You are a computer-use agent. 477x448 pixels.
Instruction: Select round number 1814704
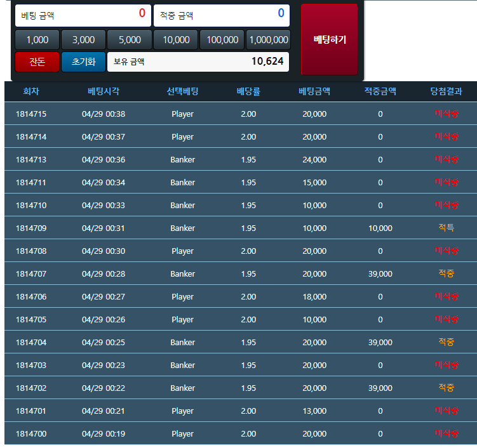(x=31, y=342)
